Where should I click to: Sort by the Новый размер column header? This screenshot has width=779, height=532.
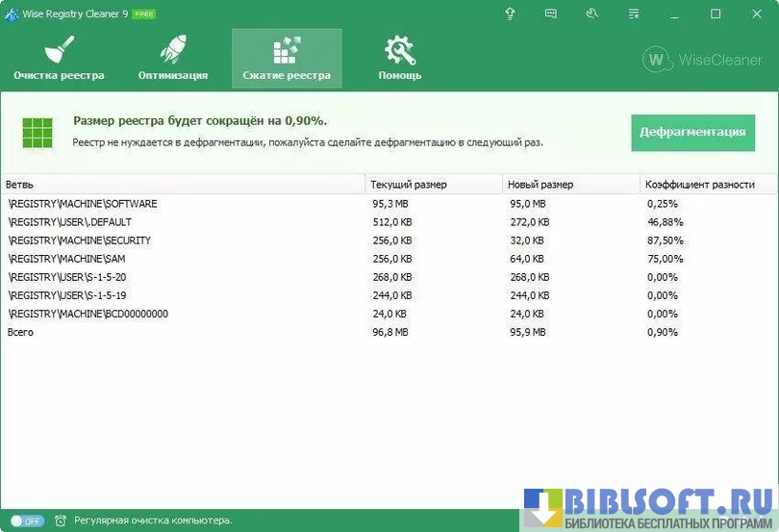coord(570,184)
